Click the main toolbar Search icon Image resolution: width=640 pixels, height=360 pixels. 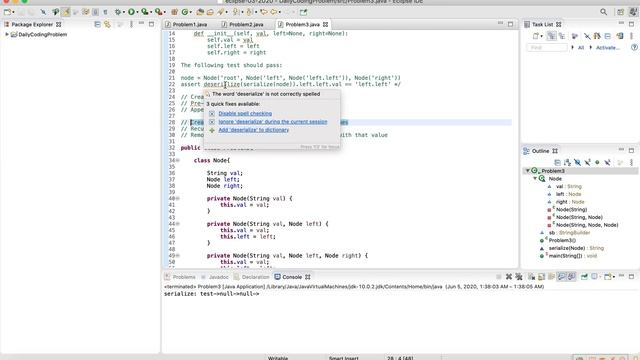(x=220, y=12)
